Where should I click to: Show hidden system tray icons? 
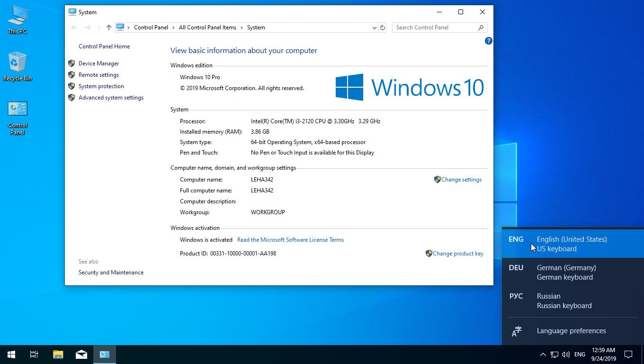(543, 355)
